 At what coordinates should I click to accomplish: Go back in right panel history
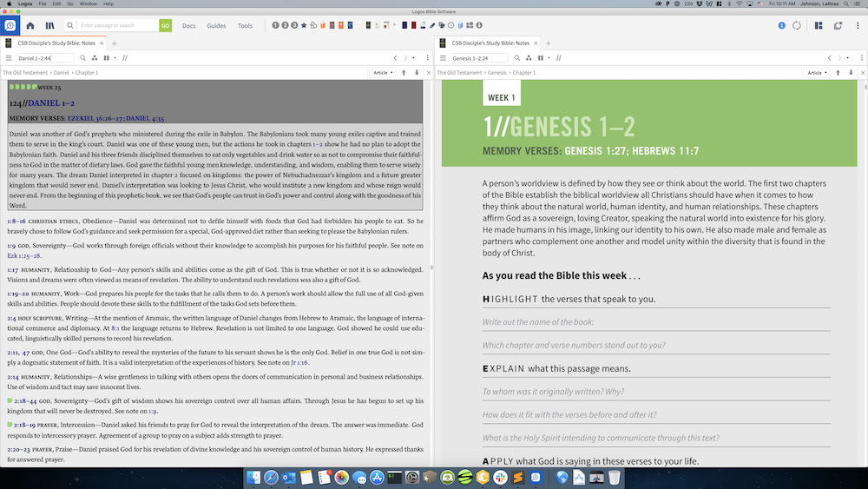tap(829, 58)
